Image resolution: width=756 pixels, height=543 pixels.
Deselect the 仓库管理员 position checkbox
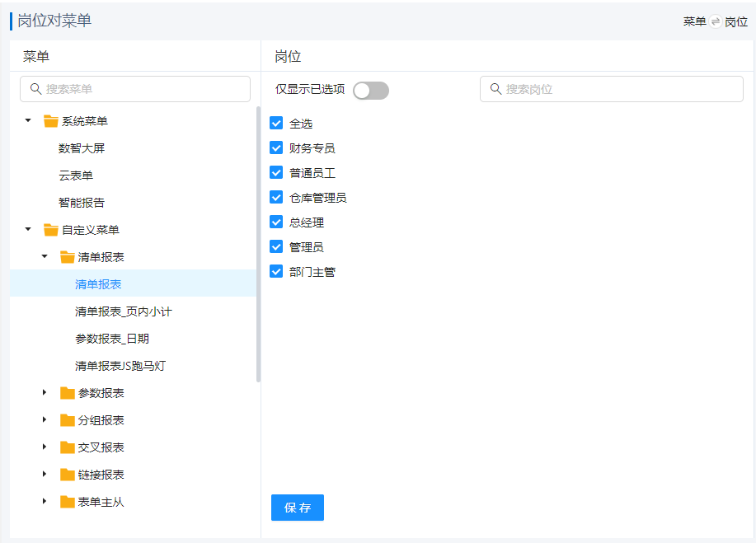[277, 198]
